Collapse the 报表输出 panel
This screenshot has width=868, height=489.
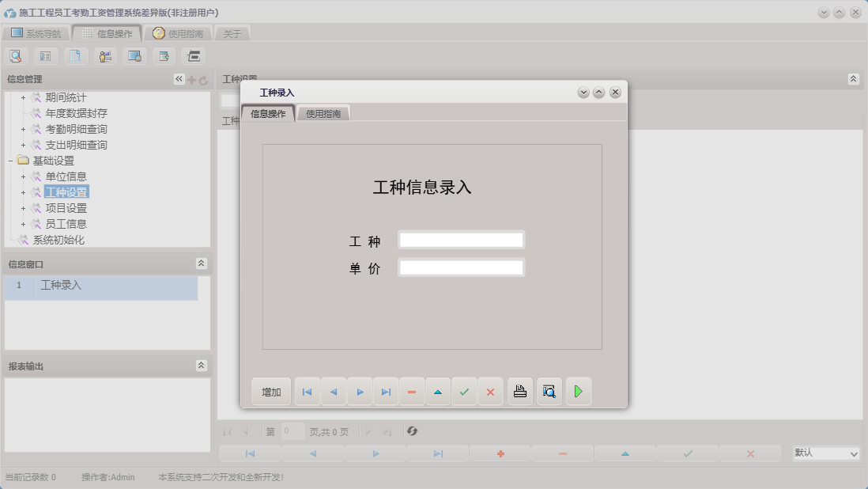202,366
